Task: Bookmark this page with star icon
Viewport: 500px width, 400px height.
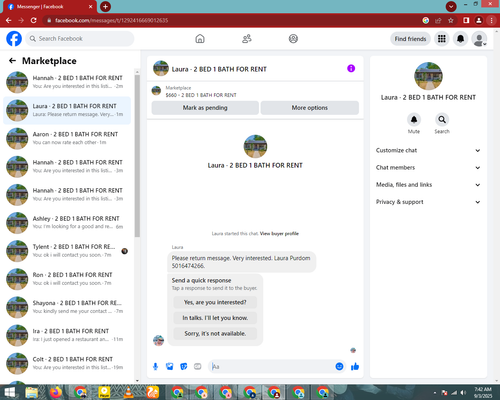Action: 451,20
